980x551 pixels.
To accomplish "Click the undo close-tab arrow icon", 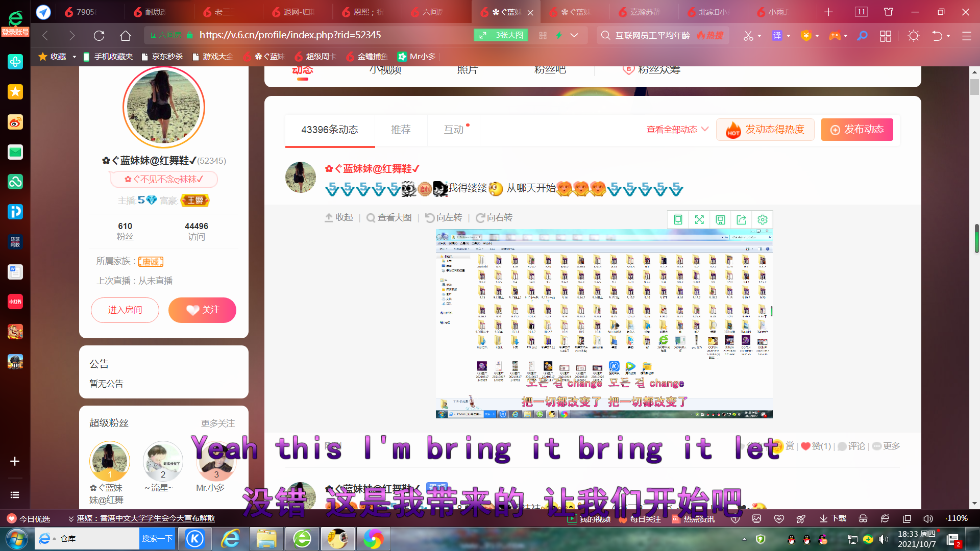I will 937,36.
